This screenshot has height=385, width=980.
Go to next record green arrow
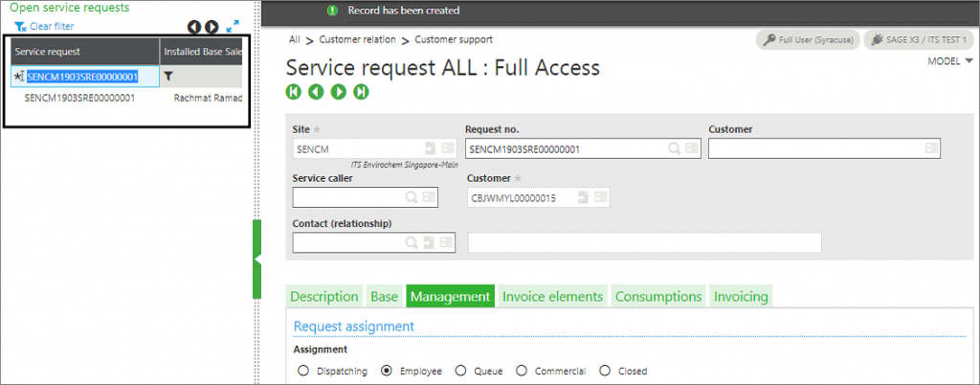[338, 93]
